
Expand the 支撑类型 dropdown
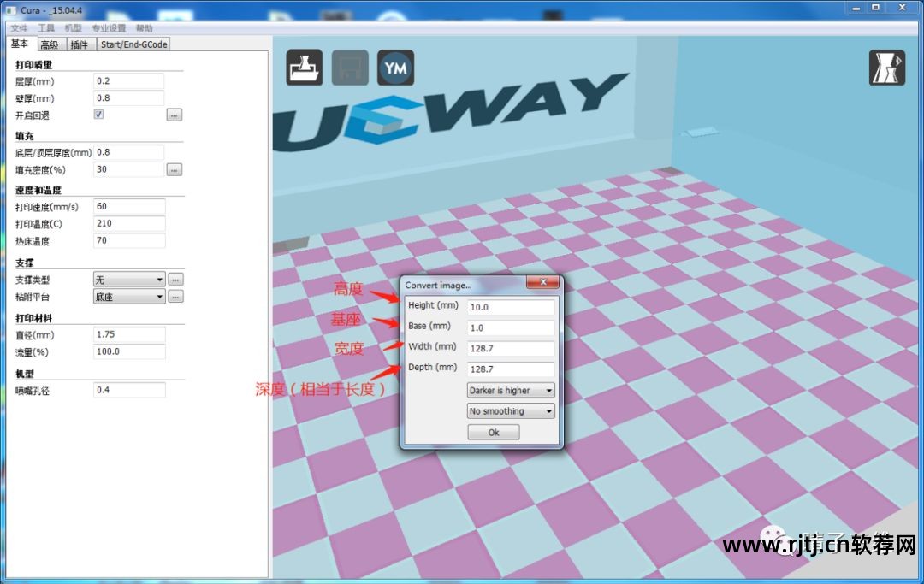(x=129, y=280)
